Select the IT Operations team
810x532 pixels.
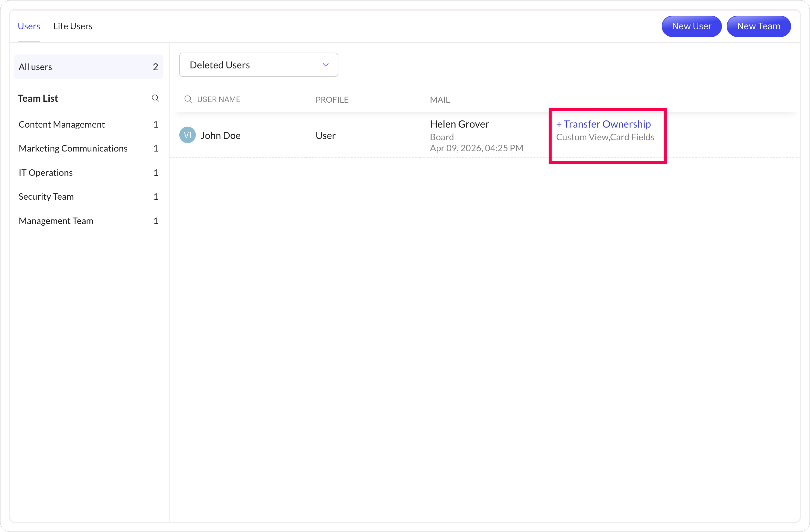(46, 173)
